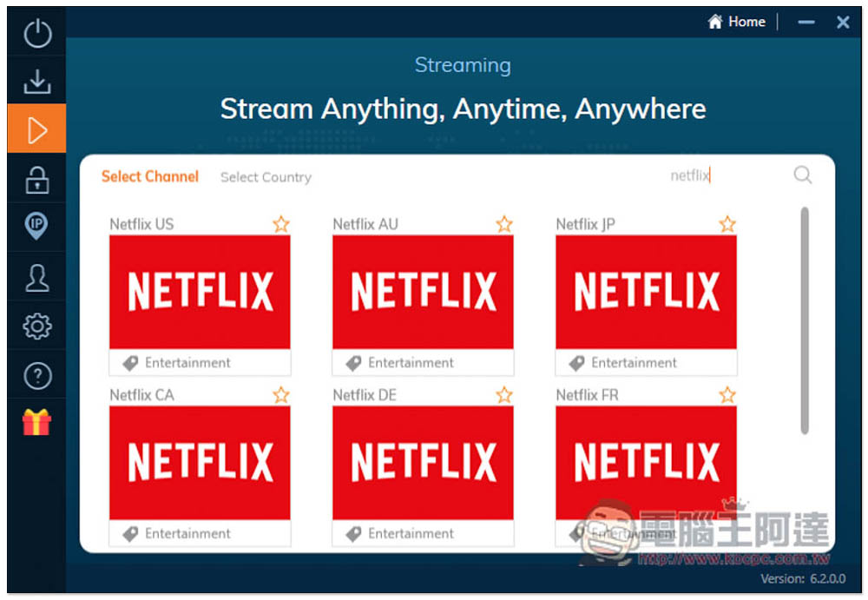Image resolution: width=868 pixels, height=600 pixels.
Task: Open the user account profile icon
Action: pyautogui.click(x=37, y=278)
